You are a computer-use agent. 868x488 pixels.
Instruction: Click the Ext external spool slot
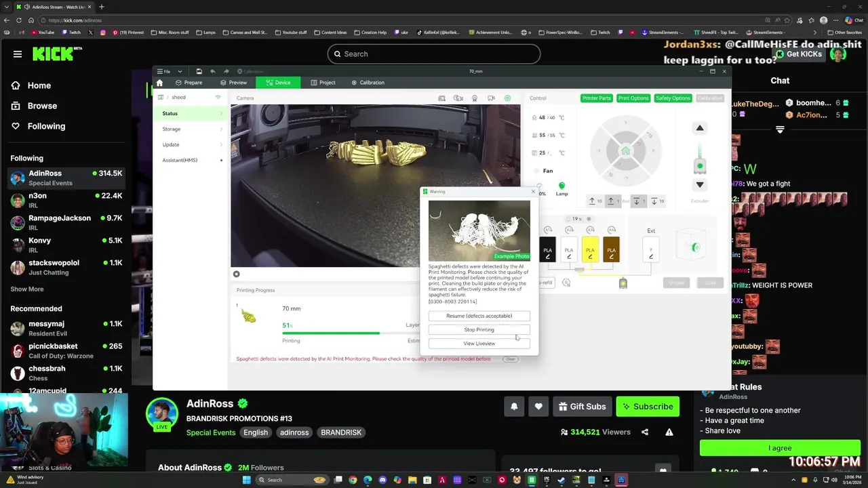pos(651,249)
